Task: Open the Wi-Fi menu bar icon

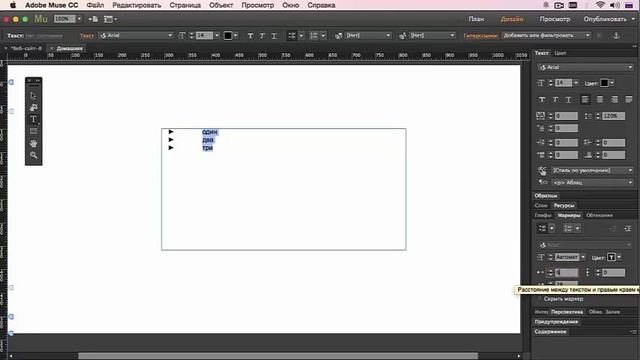Action: [x=600, y=5]
